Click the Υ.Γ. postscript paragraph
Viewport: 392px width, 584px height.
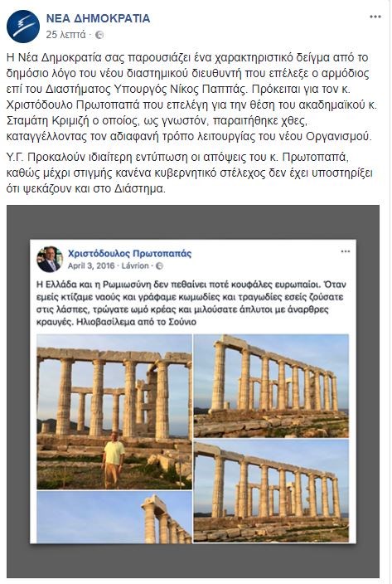click(189, 173)
